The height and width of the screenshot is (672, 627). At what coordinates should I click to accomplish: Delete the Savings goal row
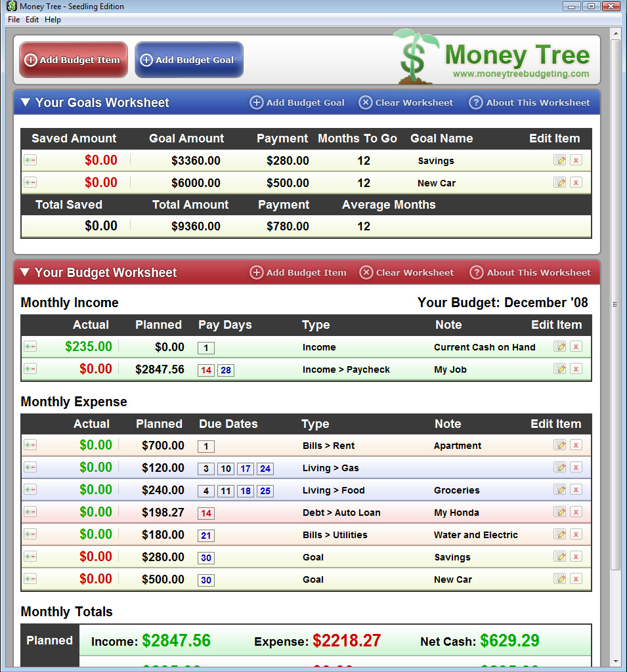[x=576, y=160]
